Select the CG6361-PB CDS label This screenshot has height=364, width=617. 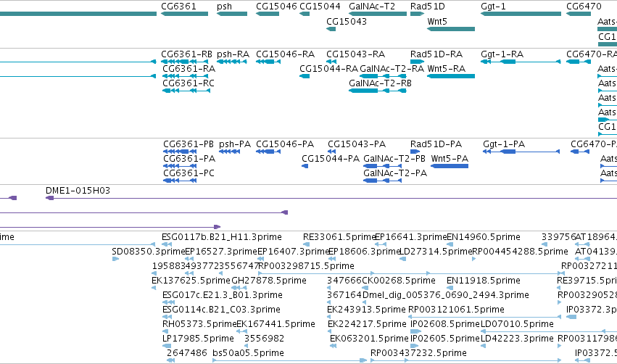pos(189,144)
